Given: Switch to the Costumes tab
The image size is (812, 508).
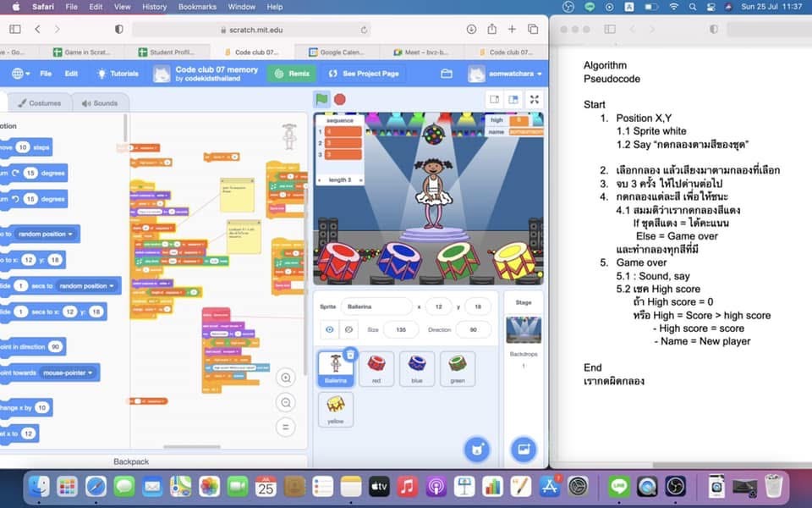Looking at the screenshot, I should coord(39,103).
